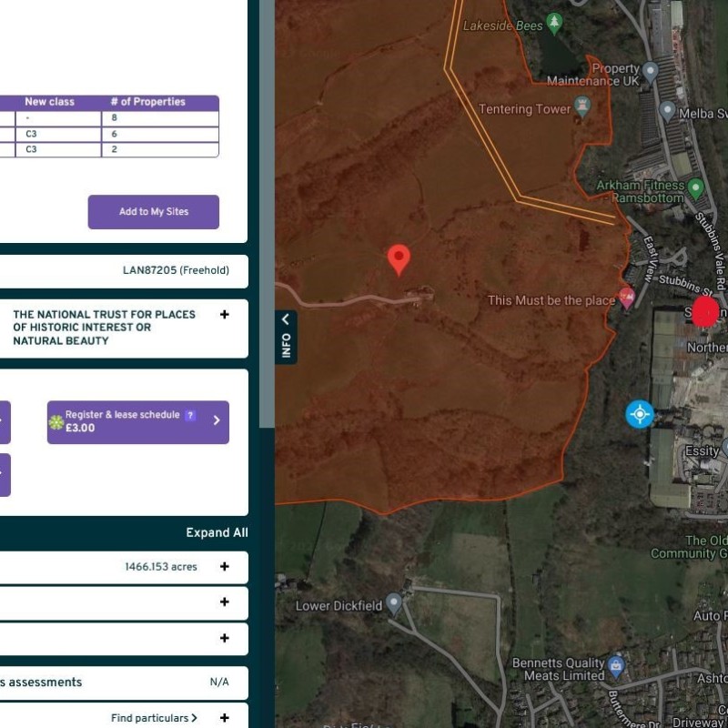Image resolution: width=728 pixels, height=728 pixels.
Task: Click the Tentering Tower landmark icon
Action: [585, 109]
